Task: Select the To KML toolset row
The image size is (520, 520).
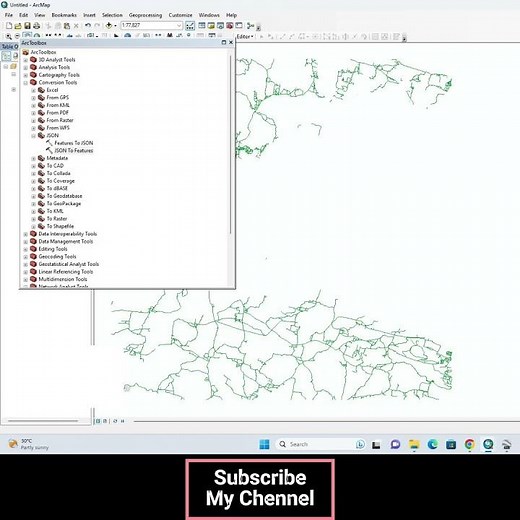Action: (x=51, y=211)
